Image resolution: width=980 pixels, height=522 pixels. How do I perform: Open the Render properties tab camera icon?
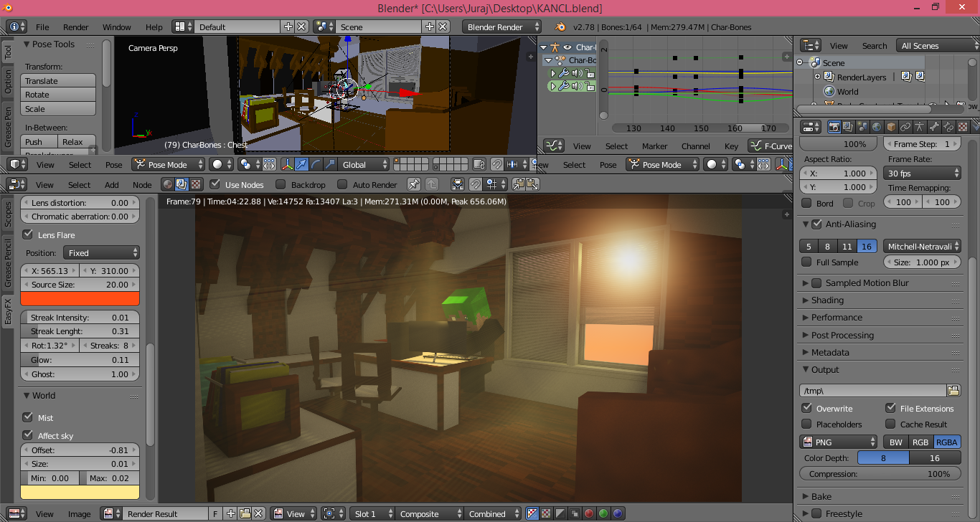[834, 127]
